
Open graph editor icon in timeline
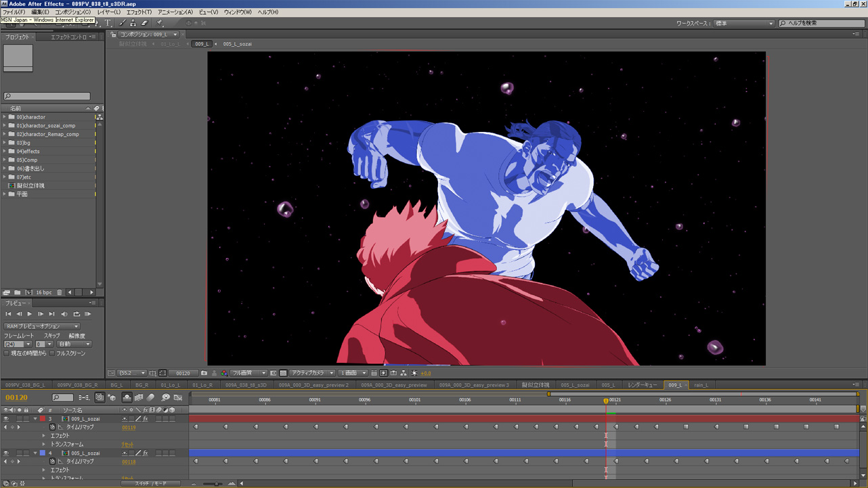[x=177, y=397]
